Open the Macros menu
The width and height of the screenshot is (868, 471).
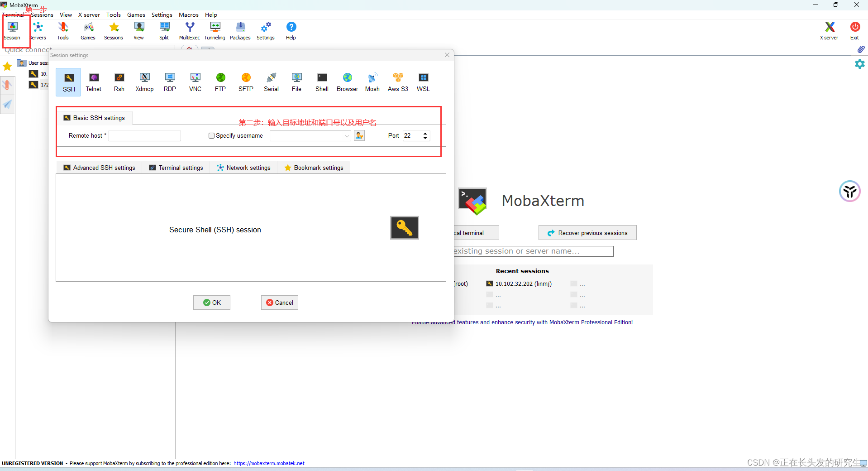(188, 15)
